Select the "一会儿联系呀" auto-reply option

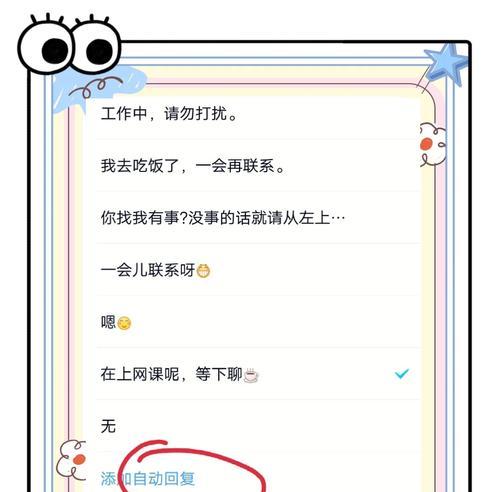pyautogui.click(x=257, y=270)
